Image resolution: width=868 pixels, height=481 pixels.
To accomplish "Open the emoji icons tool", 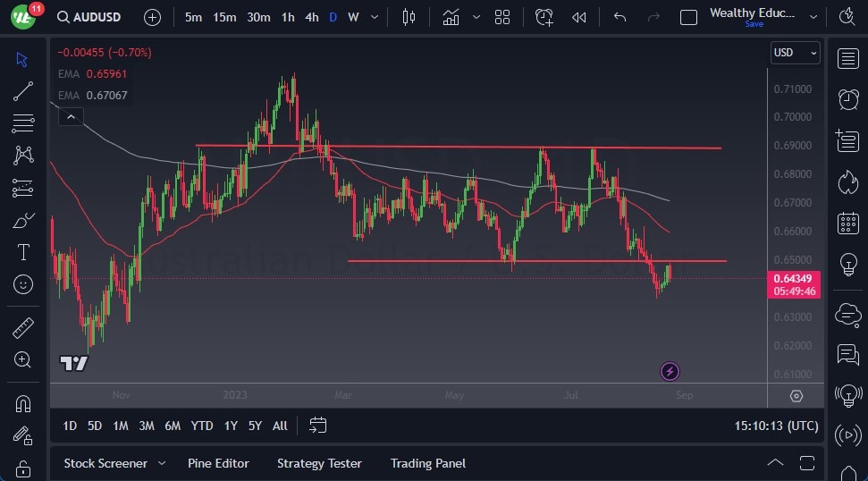I will point(23,284).
